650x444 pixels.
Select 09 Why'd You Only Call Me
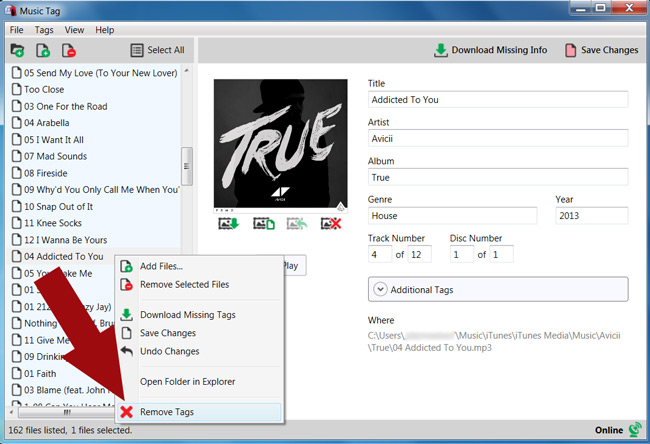[x=94, y=189]
